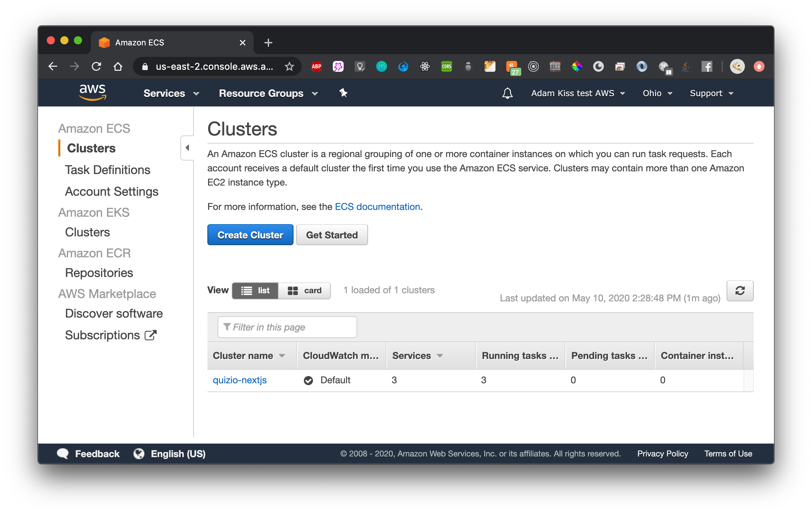Open Task Definitions in sidebar
The width and height of the screenshot is (812, 514).
coord(107,170)
